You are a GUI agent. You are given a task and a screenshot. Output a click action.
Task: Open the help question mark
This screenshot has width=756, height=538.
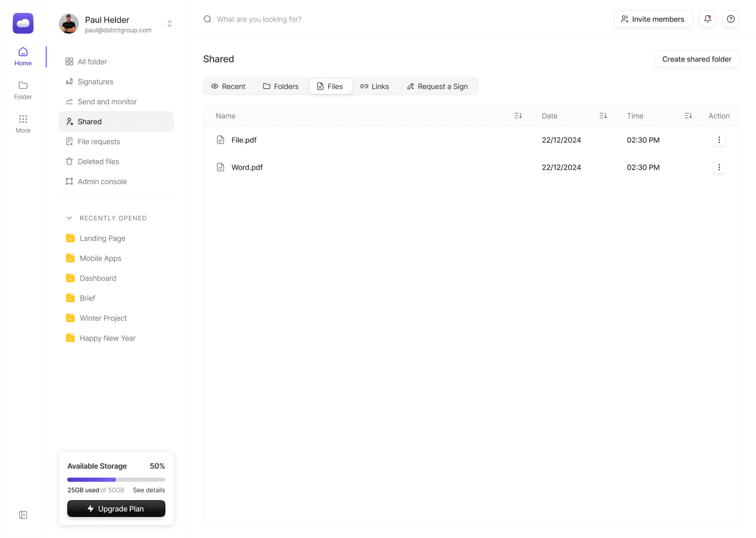(731, 19)
